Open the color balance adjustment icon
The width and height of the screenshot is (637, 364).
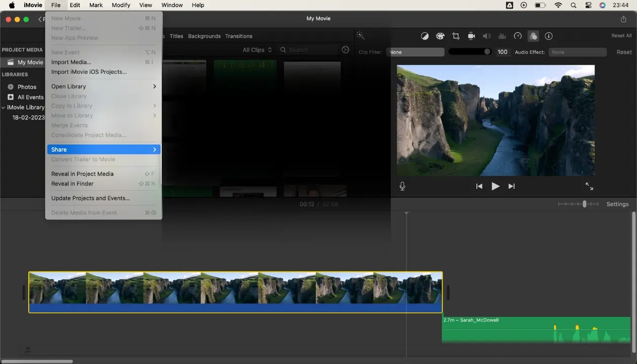pyautogui.click(x=425, y=36)
